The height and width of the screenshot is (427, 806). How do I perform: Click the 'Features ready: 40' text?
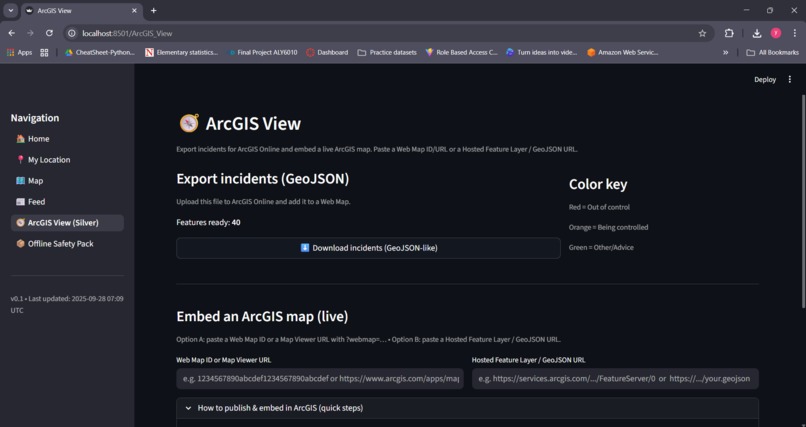(208, 222)
